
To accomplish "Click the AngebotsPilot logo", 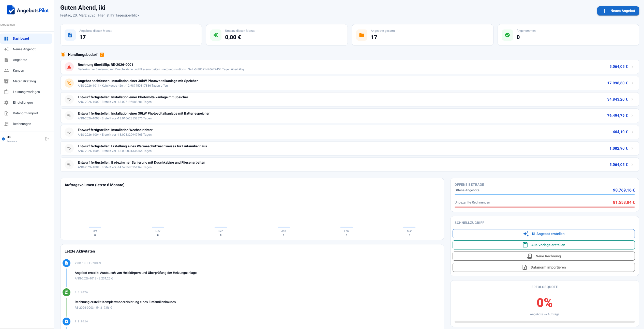I will tap(27, 10).
